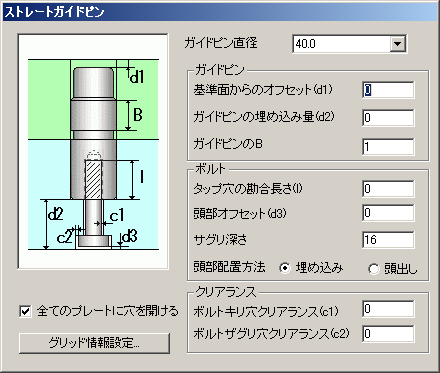
Task: Focus the 頭部オフセット(d3) input field
Action: pos(388,213)
